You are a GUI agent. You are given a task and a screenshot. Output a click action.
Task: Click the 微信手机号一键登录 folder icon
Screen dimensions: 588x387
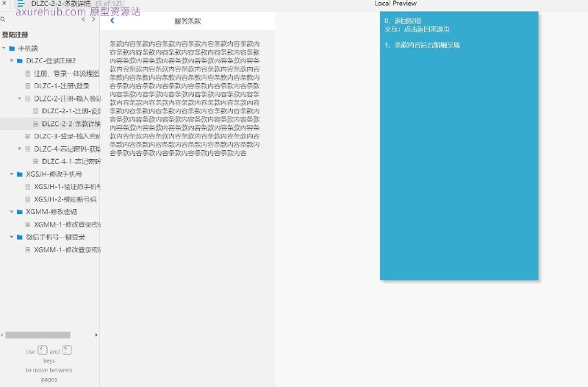(20, 237)
